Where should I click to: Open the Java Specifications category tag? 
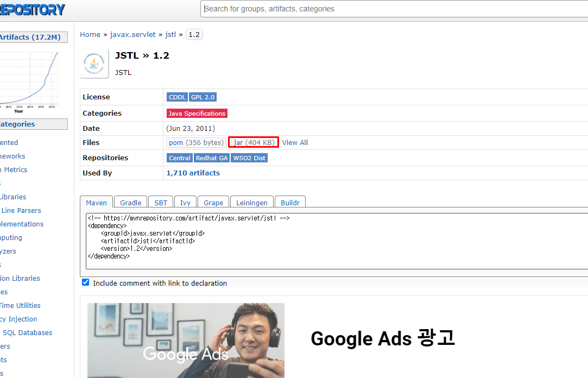pyautogui.click(x=197, y=114)
